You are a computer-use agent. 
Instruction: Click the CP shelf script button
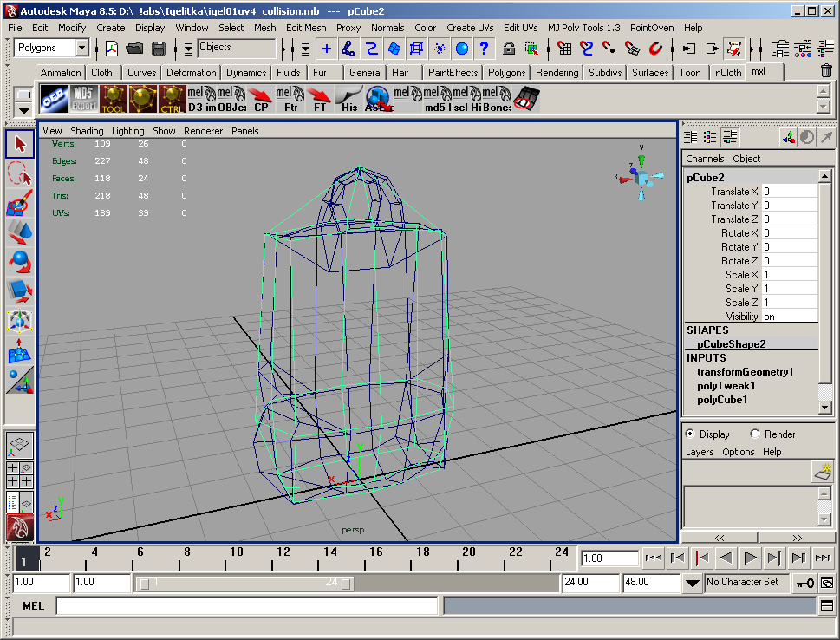point(260,100)
